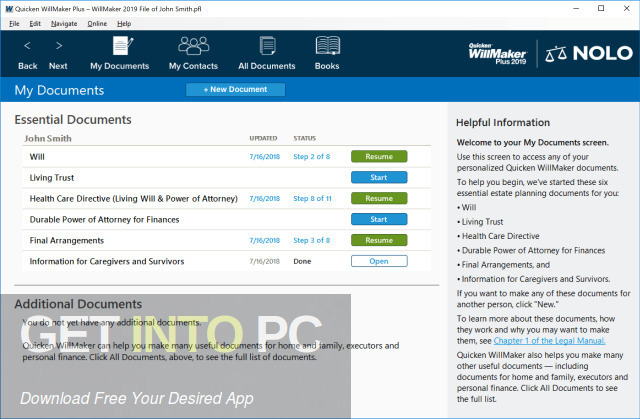Go back with the Back arrow
640x419 pixels.
click(x=27, y=54)
